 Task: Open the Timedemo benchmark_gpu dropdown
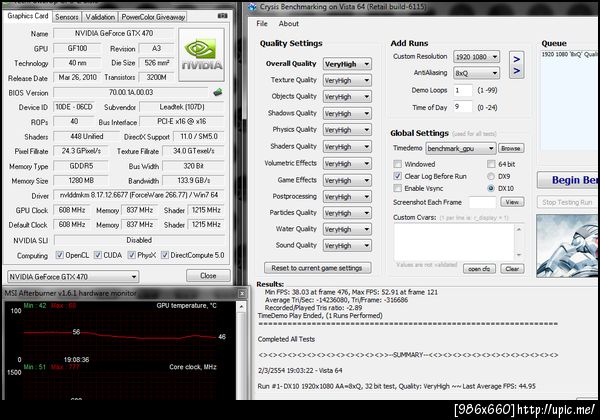pos(461,148)
